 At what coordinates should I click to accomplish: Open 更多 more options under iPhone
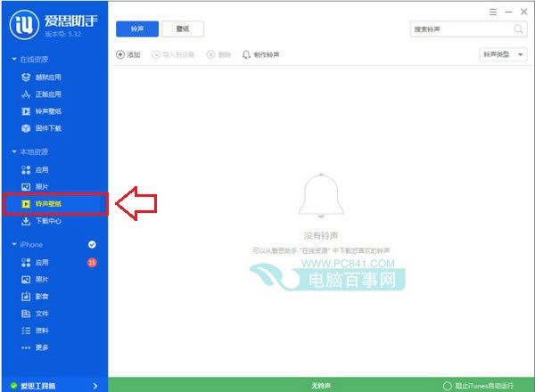(x=35, y=347)
